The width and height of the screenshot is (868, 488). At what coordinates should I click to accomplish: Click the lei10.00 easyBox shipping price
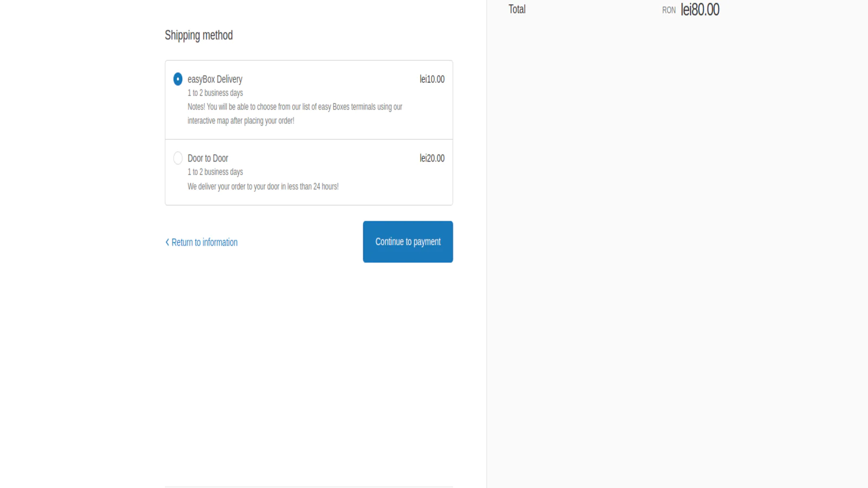pos(432,79)
